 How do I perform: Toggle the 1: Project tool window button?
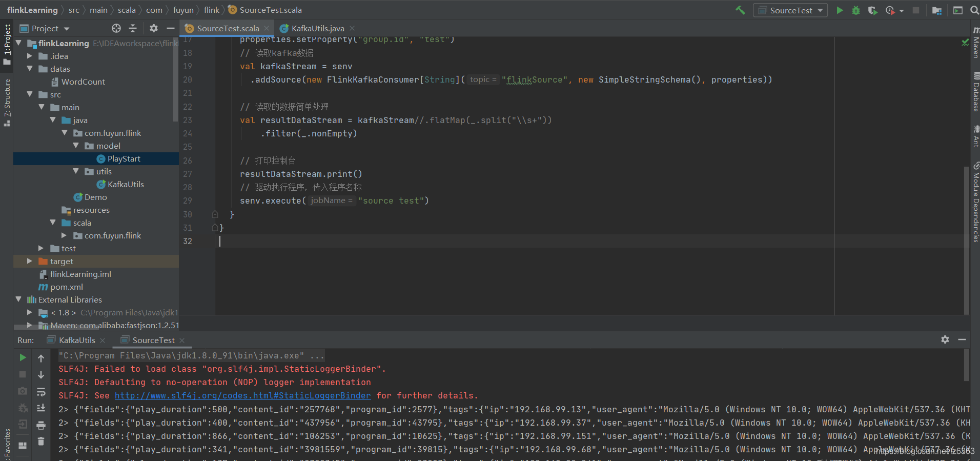point(7,44)
